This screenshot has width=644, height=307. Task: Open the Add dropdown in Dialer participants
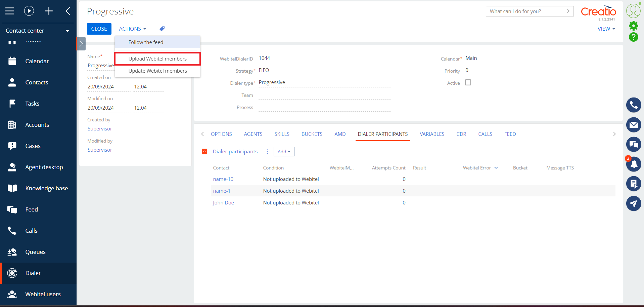(x=284, y=152)
